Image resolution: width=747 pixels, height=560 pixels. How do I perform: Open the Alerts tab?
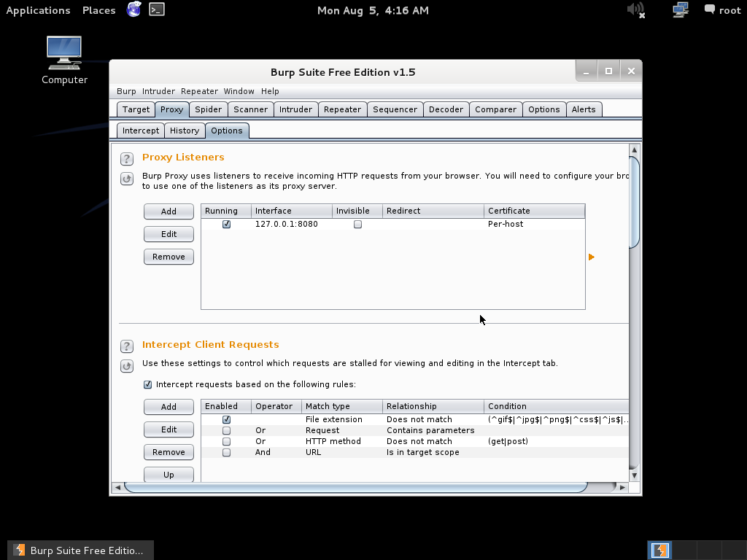point(584,109)
